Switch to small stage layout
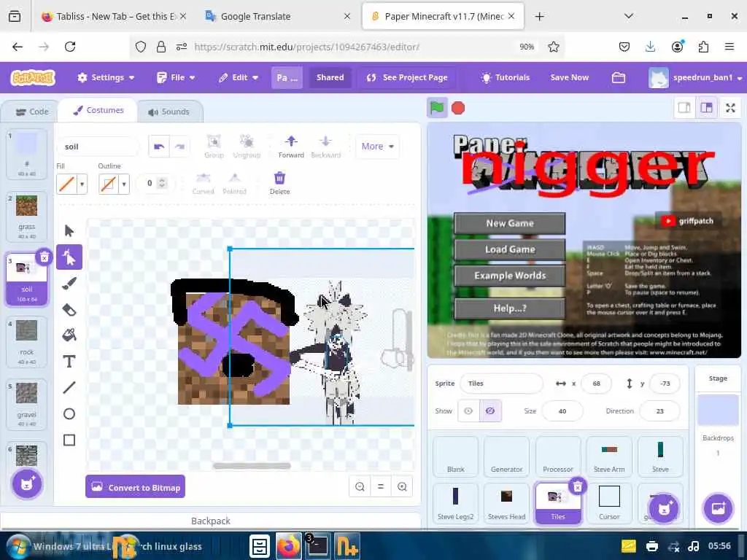This screenshot has width=747, height=560. [x=684, y=108]
